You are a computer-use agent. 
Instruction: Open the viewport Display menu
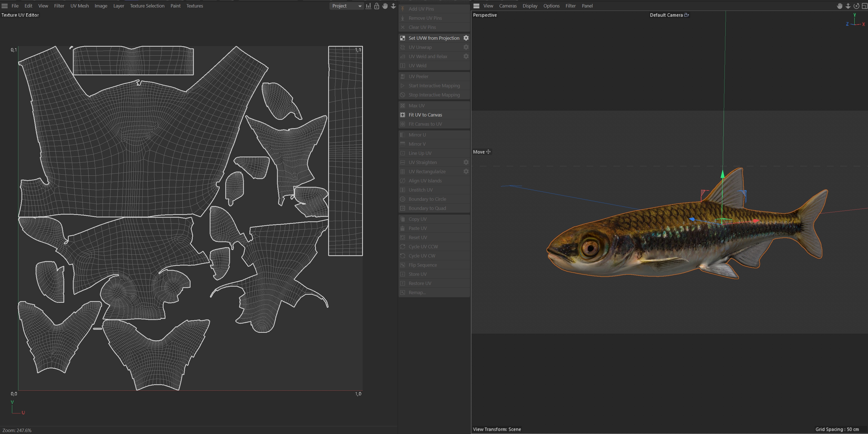coord(530,6)
